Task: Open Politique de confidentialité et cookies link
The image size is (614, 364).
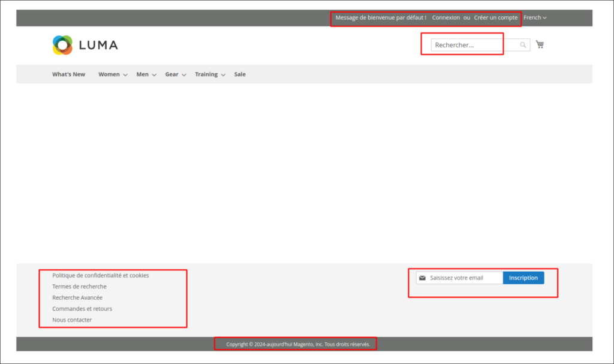Action: tap(100, 276)
